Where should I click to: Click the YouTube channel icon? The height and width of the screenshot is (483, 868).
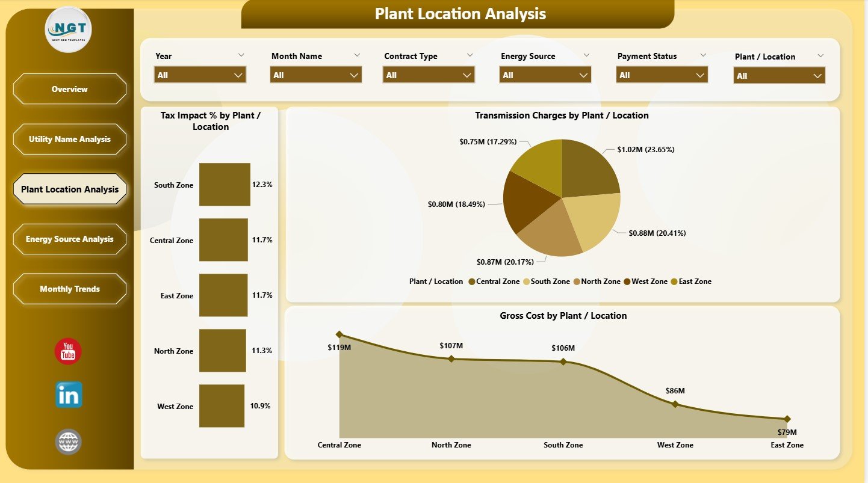67,352
